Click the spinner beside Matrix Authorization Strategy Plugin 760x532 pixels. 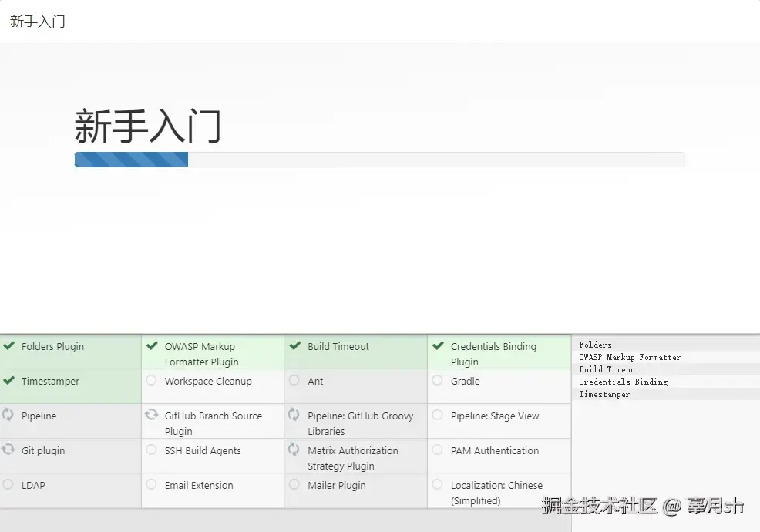tap(294, 450)
